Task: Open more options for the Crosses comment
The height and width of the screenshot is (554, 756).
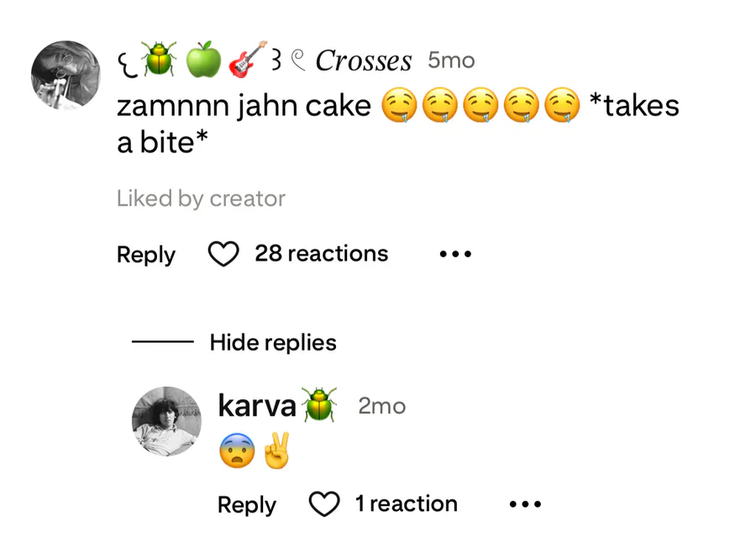Action: tap(455, 254)
